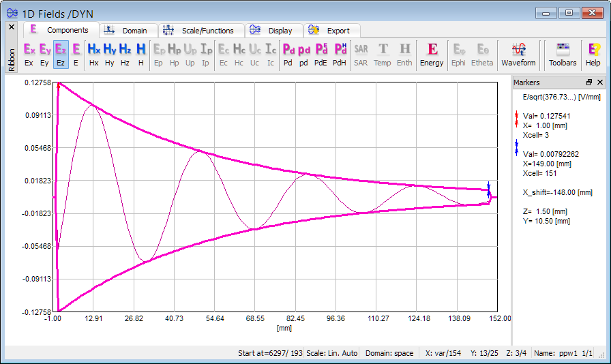Close the Markers panel

[x=600, y=82]
